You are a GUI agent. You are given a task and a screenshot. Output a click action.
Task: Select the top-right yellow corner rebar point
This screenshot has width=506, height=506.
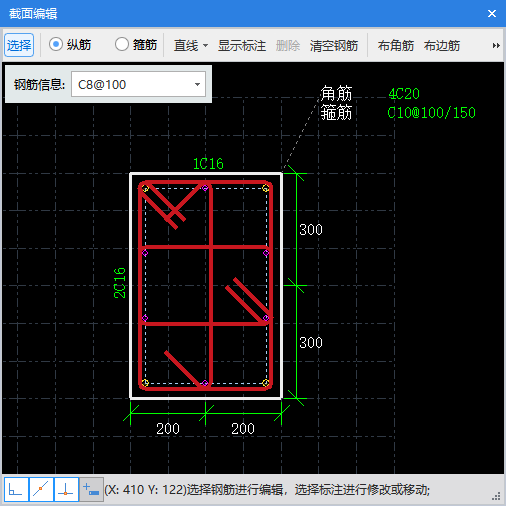point(266,188)
